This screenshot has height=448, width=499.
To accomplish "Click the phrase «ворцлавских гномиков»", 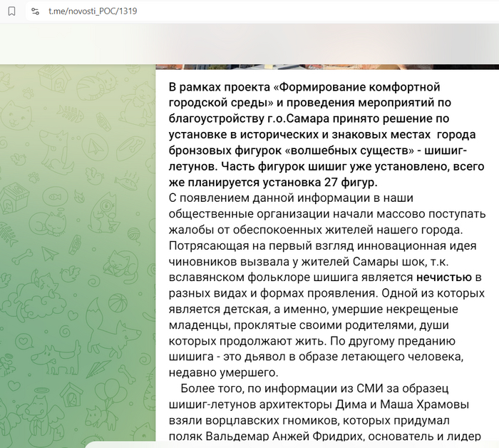I will pos(273,421).
